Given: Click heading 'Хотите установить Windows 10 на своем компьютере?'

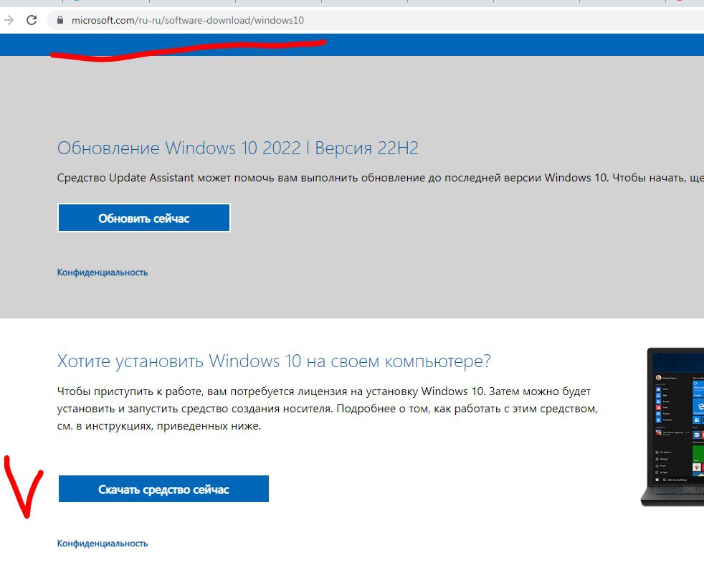Looking at the screenshot, I should (x=274, y=361).
